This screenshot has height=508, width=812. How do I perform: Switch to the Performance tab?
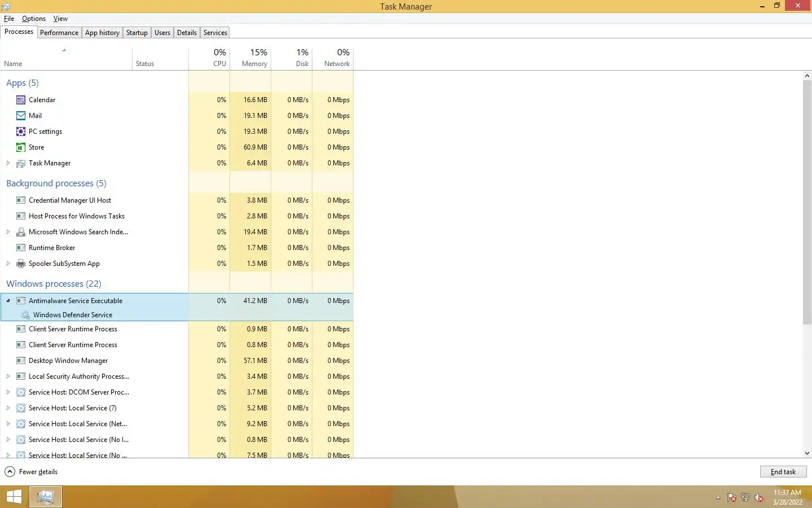click(x=59, y=33)
